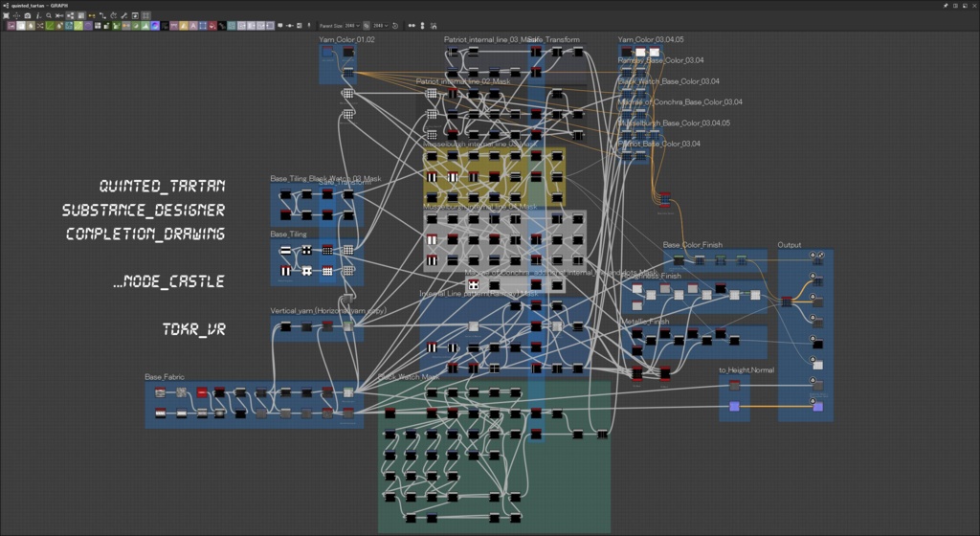Open the Parent Size height dropdown

381,26
